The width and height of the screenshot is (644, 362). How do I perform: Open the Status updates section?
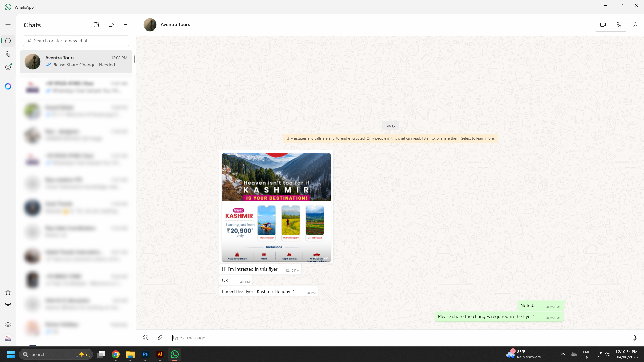click(x=8, y=67)
